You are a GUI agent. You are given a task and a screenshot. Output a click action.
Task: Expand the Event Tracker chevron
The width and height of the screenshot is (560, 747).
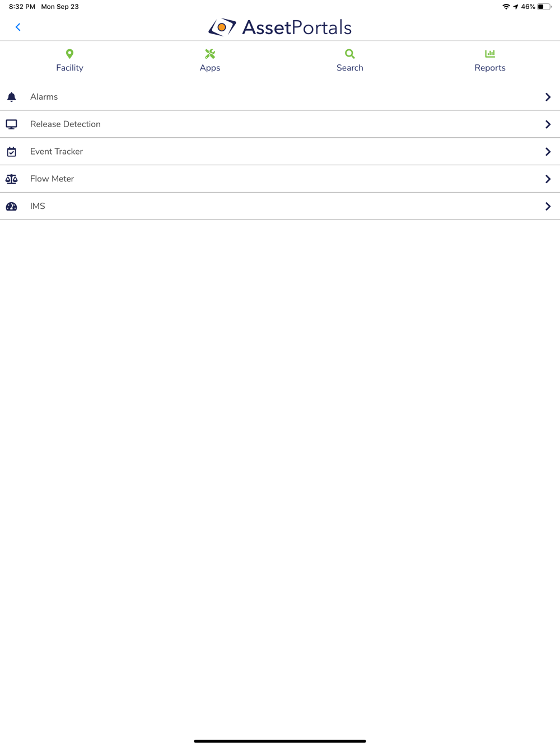548,152
